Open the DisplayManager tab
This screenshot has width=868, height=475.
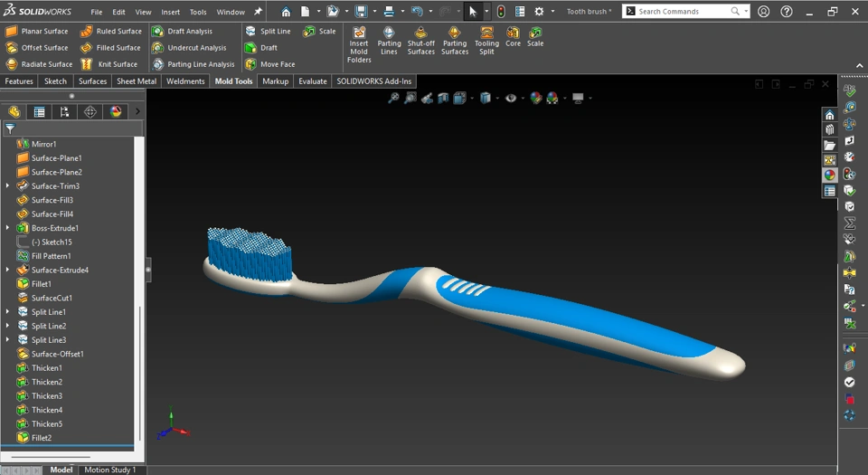point(115,112)
